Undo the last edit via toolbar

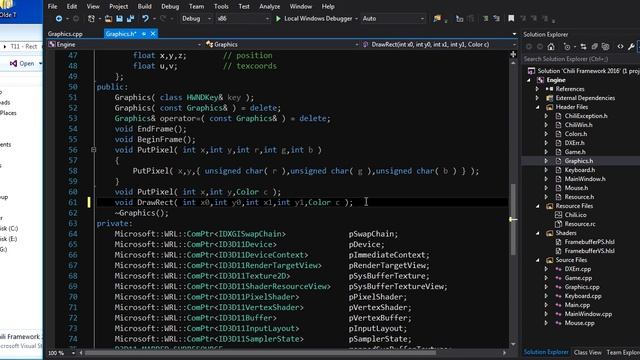pyautogui.click(x=145, y=19)
